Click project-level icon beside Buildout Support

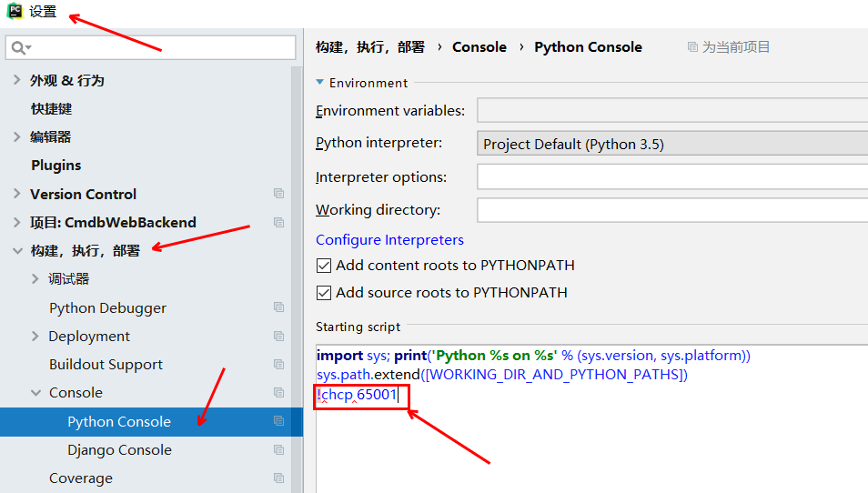point(279,364)
